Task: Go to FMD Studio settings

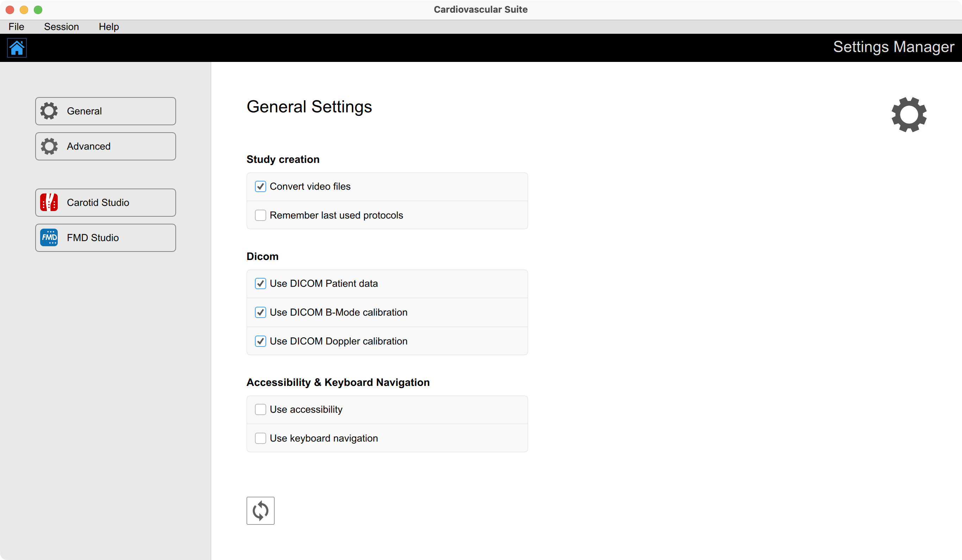Action: 106,238
